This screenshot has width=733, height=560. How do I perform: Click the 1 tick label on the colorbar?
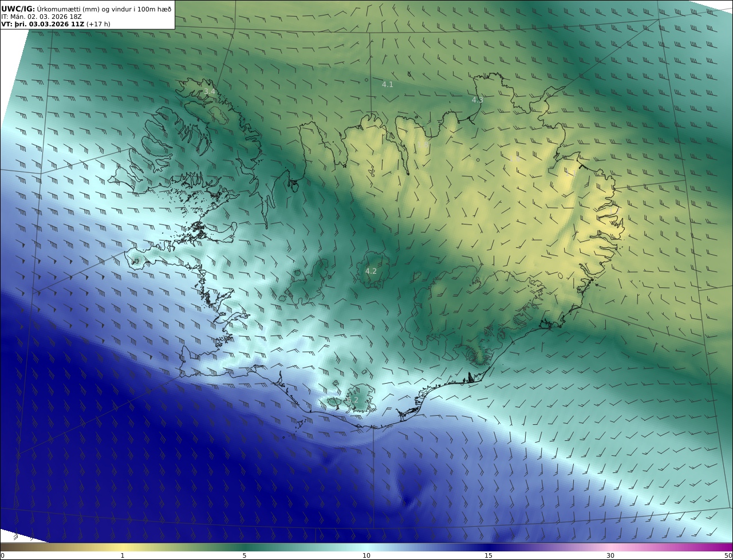coord(123,555)
